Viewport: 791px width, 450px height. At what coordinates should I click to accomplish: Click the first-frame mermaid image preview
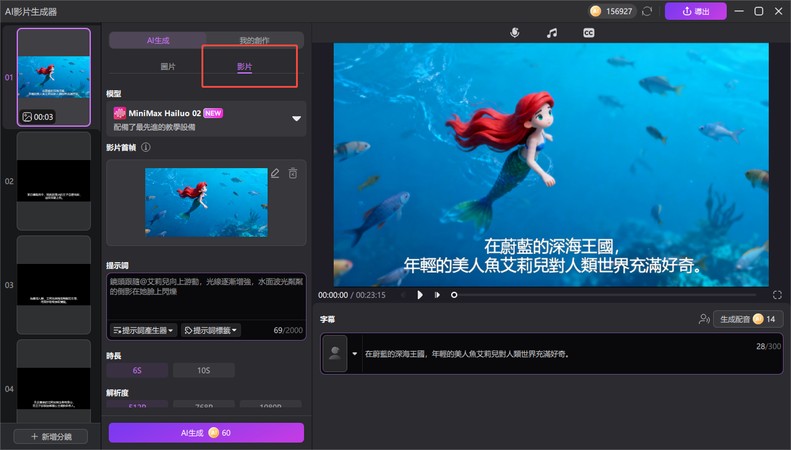pyautogui.click(x=206, y=202)
